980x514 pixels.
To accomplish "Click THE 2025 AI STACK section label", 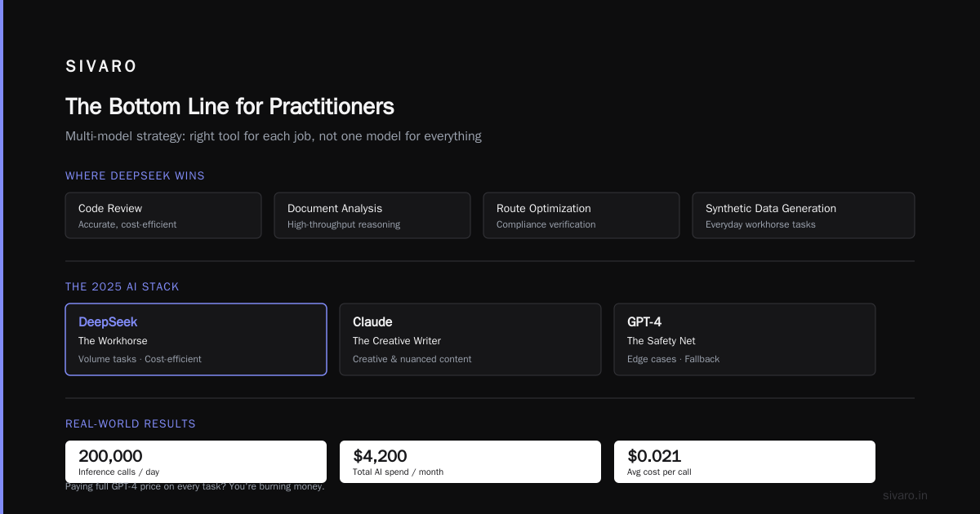I will tap(122, 286).
